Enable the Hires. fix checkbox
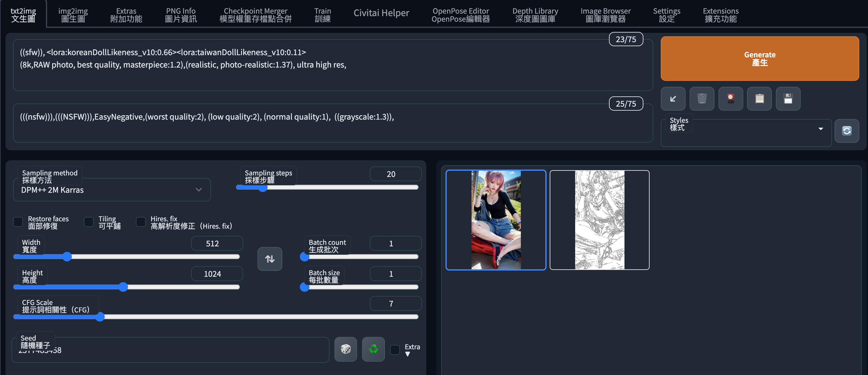Viewport: 868px width, 375px height. pyautogui.click(x=141, y=222)
